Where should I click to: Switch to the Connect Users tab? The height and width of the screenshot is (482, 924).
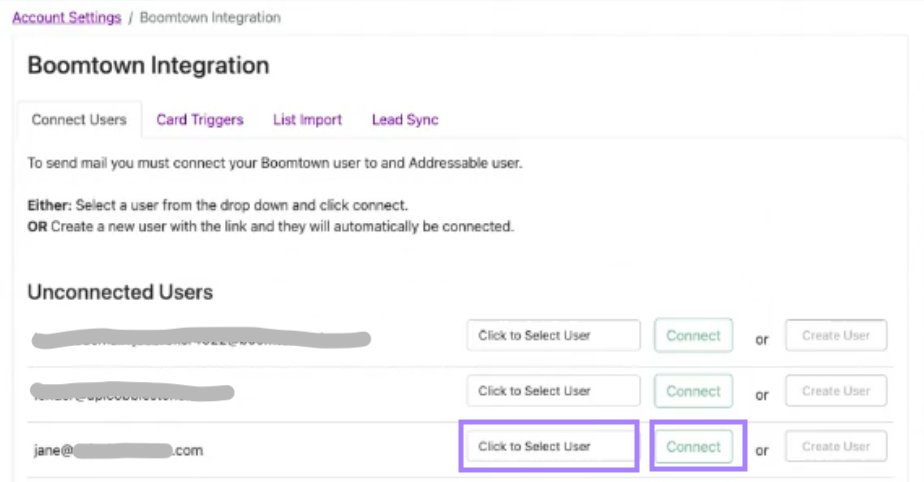point(79,120)
